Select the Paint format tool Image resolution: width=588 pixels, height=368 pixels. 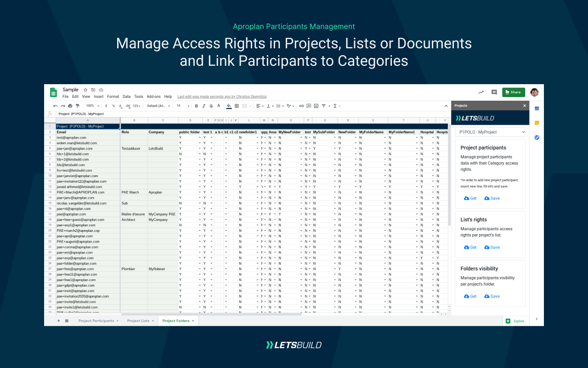pos(77,106)
